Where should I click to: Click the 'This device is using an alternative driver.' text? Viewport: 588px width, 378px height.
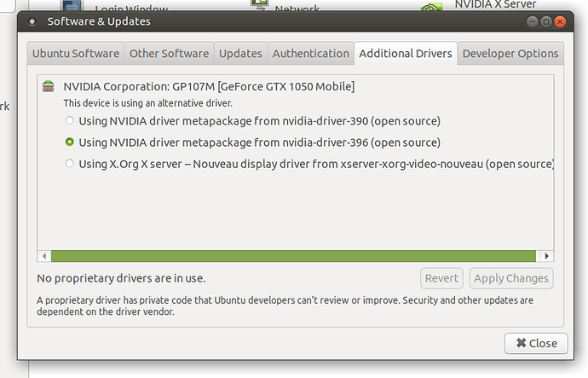coord(147,103)
